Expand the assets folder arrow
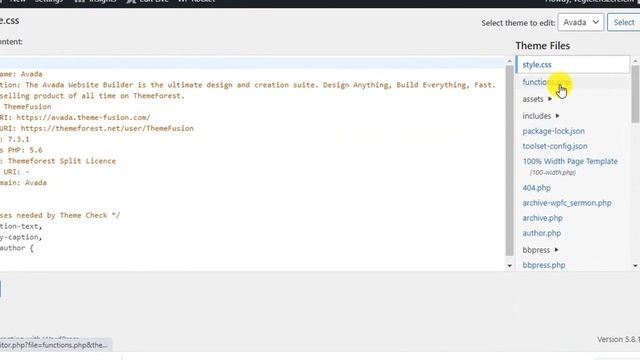The height and width of the screenshot is (360, 640). 549,99
